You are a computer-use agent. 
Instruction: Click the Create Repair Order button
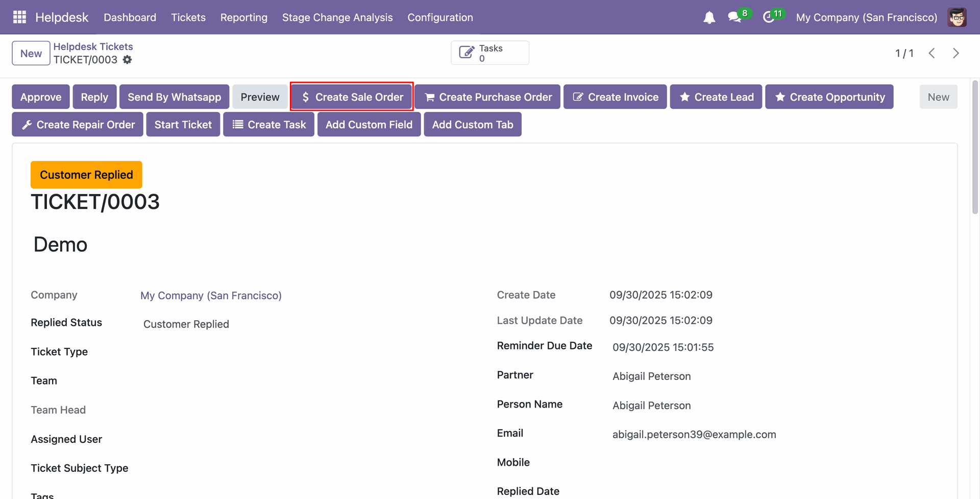point(78,125)
